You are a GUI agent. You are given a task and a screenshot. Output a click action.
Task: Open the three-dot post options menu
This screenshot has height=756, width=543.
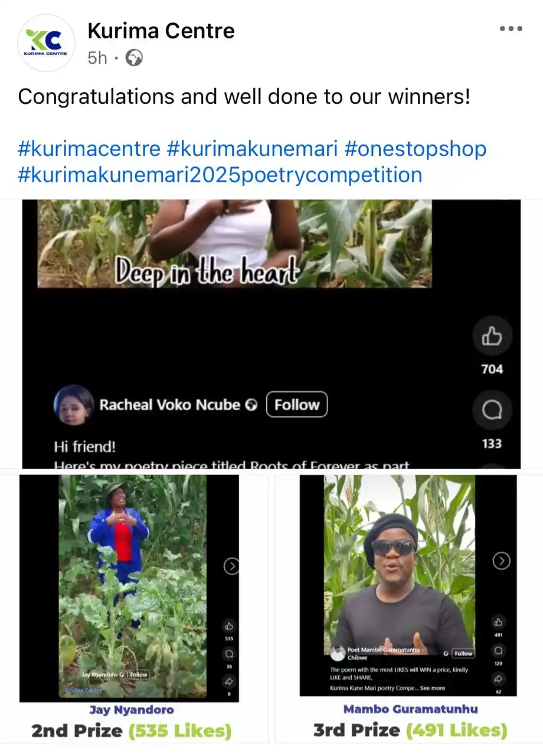click(511, 29)
